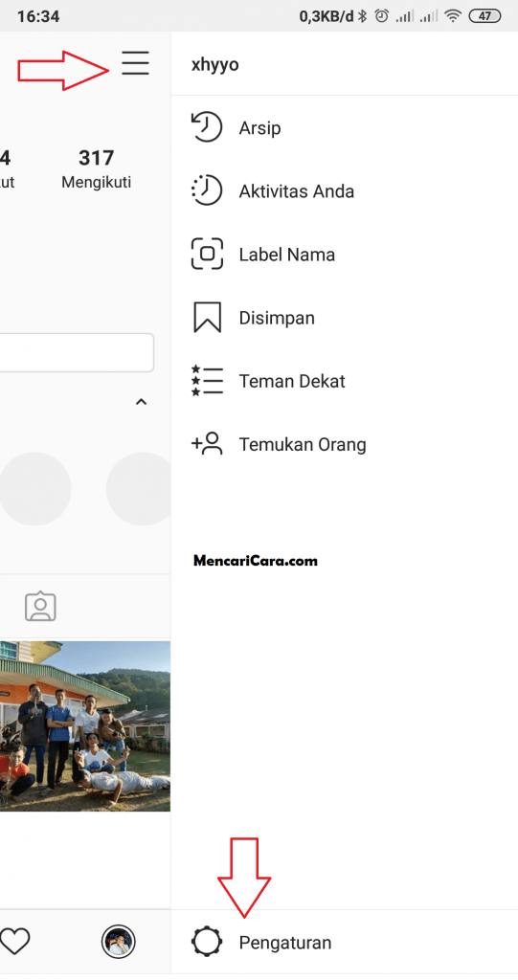Click the Disimpan bookmark icon

click(x=207, y=318)
